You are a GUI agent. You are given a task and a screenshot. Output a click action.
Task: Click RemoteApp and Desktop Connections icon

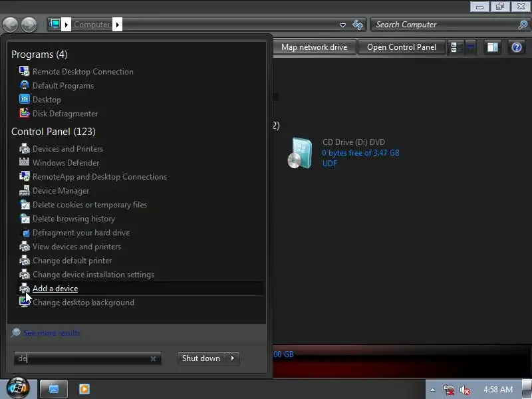pos(24,176)
